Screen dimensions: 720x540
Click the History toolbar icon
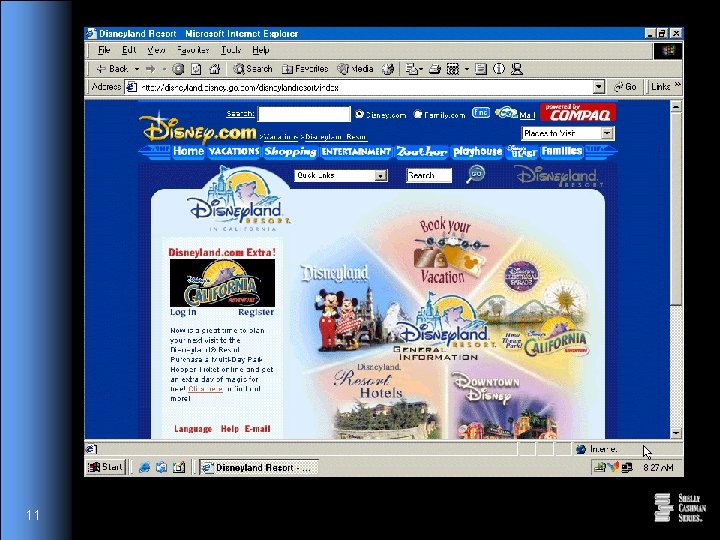(388, 69)
